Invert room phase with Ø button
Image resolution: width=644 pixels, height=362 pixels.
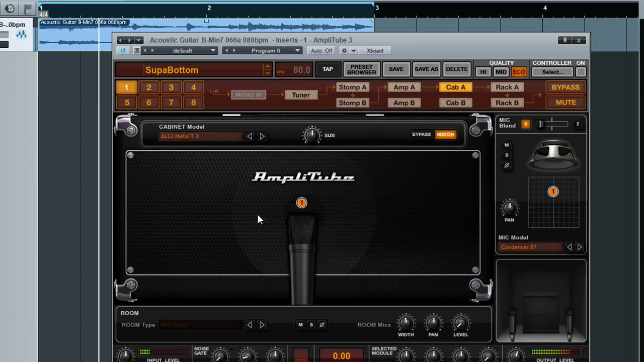click(322, 325)
